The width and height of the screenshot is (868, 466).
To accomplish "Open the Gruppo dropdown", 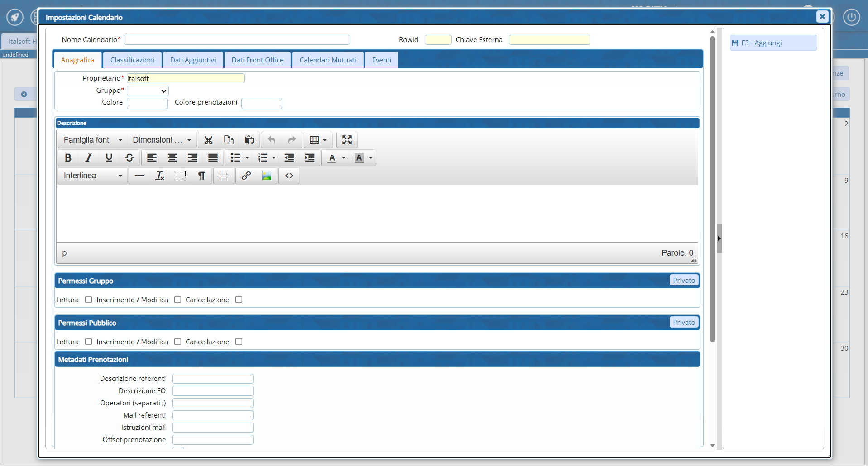I will coord(148,91).
